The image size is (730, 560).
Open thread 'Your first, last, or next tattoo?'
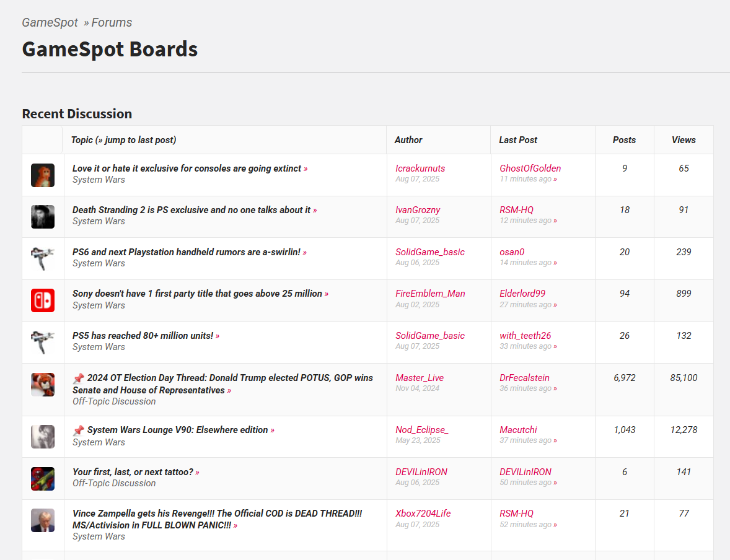click(133, 472)
